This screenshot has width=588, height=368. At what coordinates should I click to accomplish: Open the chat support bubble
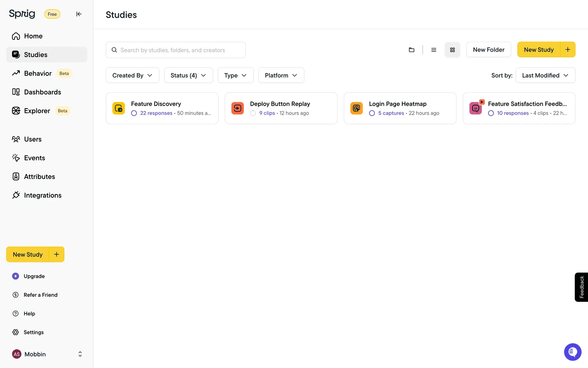[x=572, y=352]
